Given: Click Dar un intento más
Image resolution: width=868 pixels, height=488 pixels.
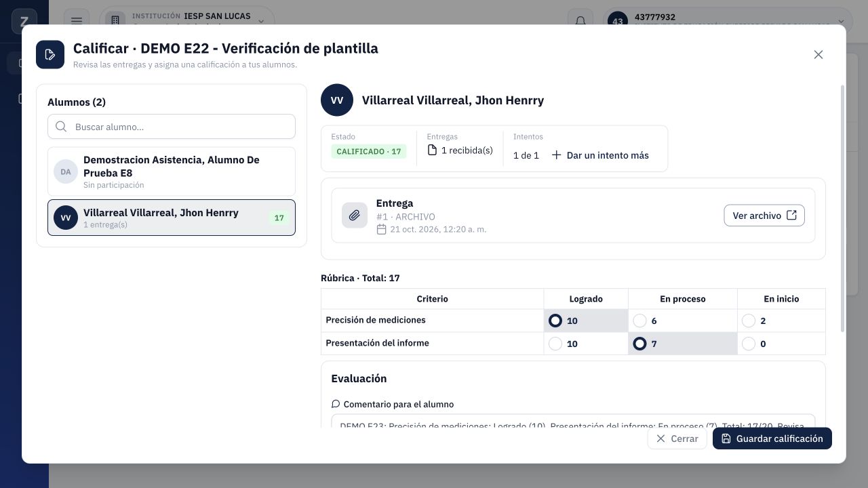Looking at the screenshot, I should point(599,155).
